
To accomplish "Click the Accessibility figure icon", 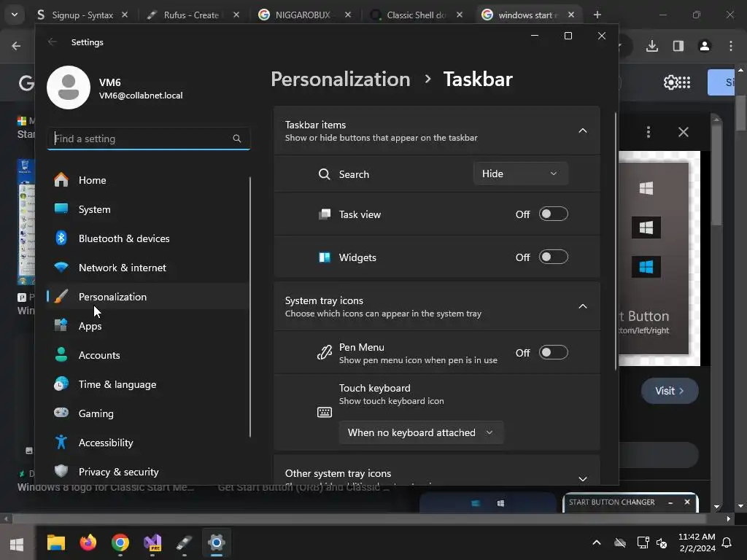I will [x=61, y=443].
